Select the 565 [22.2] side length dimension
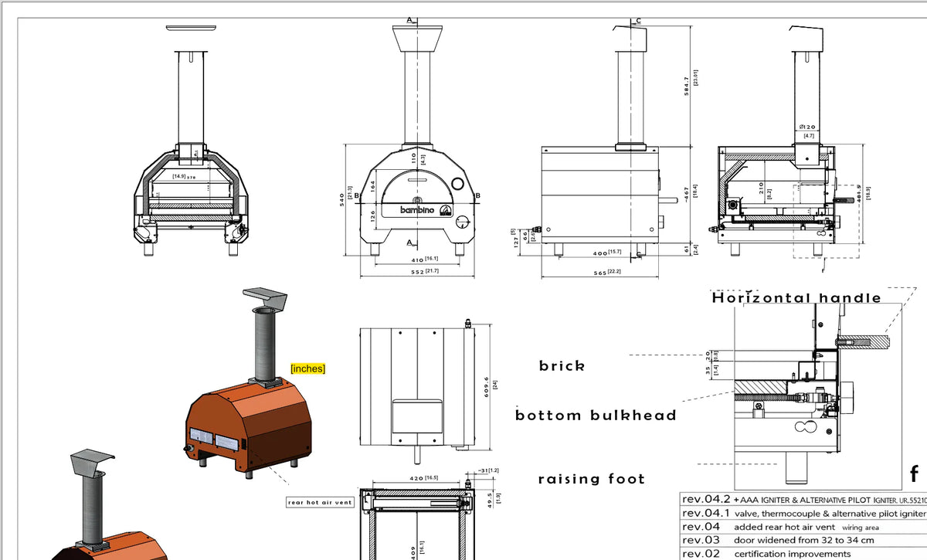 coord(606,271)
